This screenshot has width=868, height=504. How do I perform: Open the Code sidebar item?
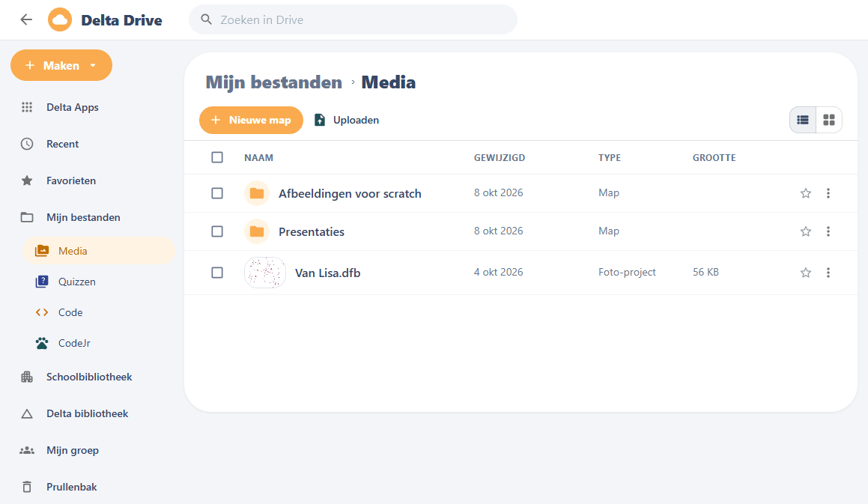[99, 312]
